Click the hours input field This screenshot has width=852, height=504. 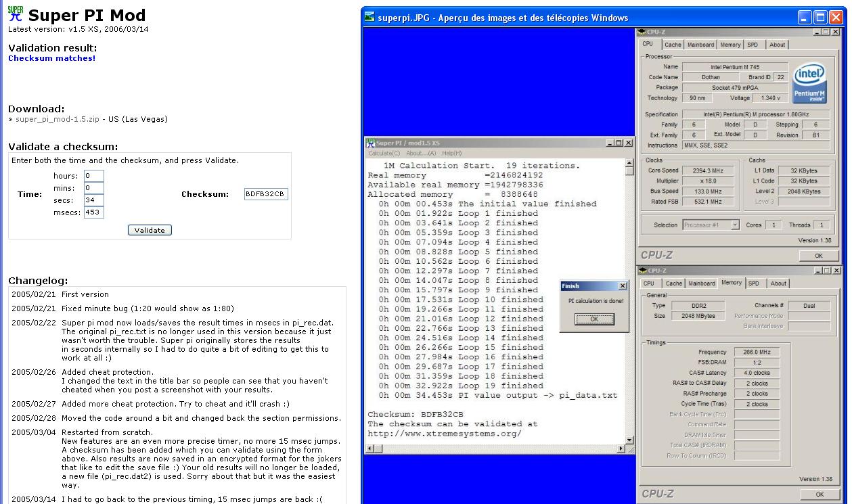(x=94, y=176)
